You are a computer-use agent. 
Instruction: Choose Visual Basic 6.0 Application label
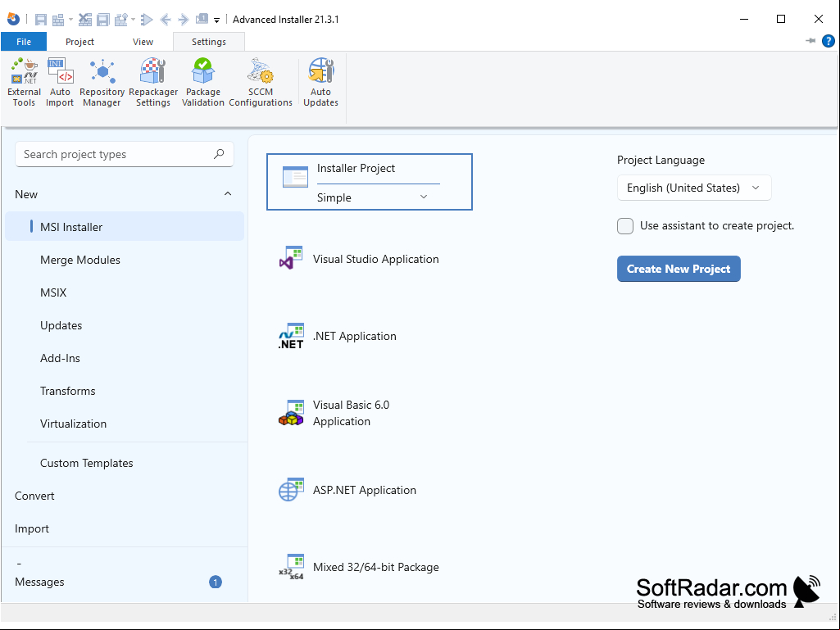[351, 413]
